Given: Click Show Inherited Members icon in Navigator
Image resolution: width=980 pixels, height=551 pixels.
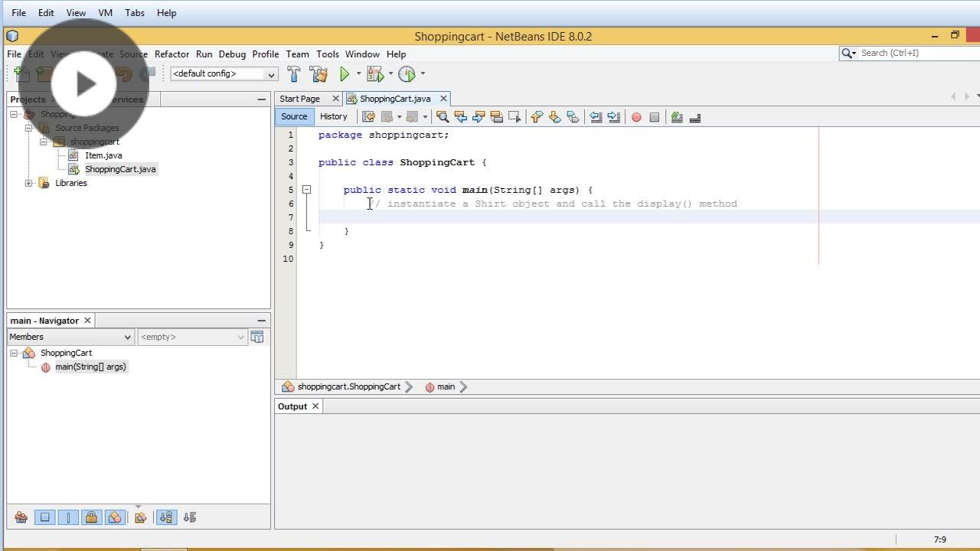Looking at the screenshot, I should tap(21, 517).
